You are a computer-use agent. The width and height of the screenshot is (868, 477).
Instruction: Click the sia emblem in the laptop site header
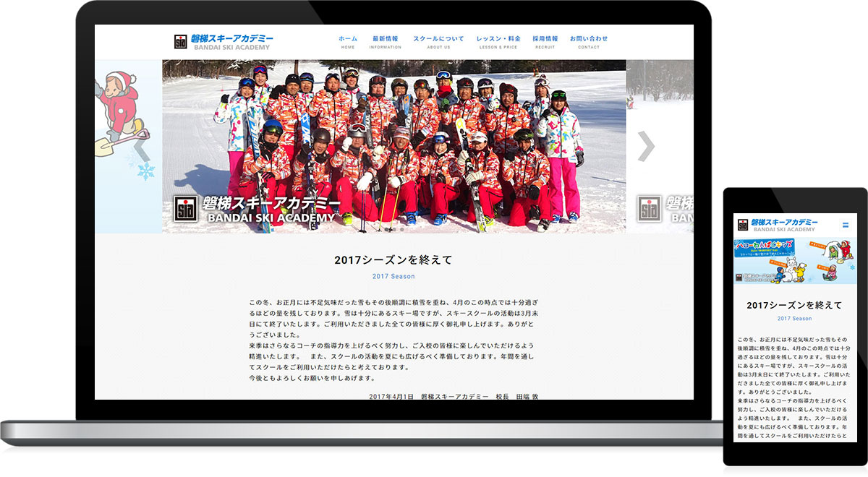[181, 42]
